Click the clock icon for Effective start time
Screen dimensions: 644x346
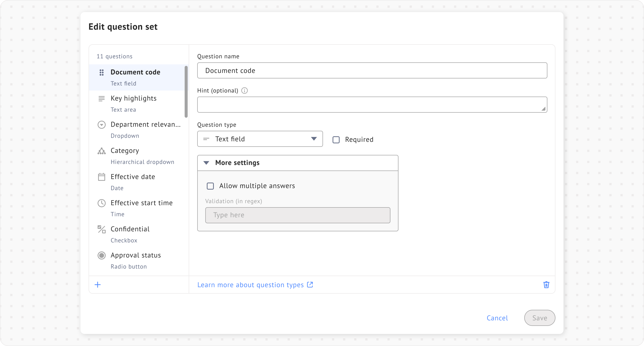[x=101, y=203]
